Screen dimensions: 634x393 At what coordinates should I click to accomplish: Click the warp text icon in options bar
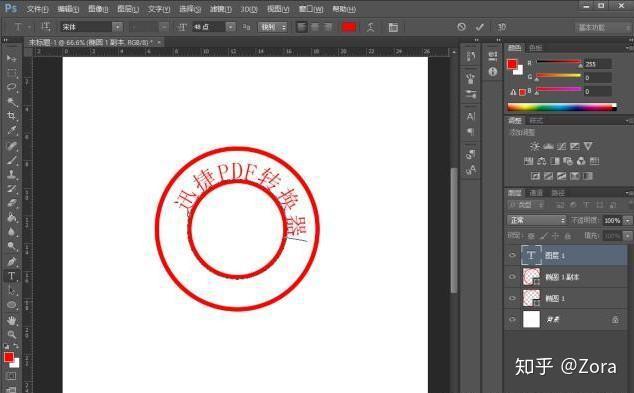[x=370, y=27]
